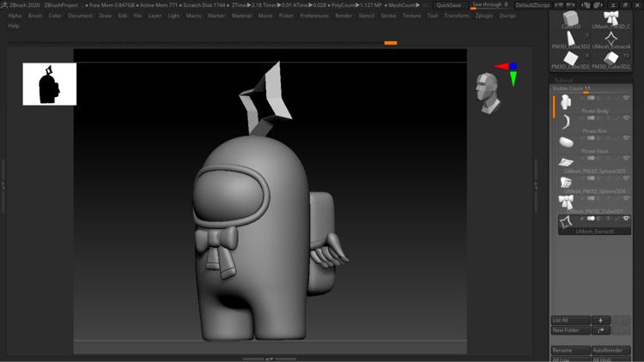644x362 pixels.
Task: Open the Brush menu
Action: pyautogui.click(x=35, y=15)
